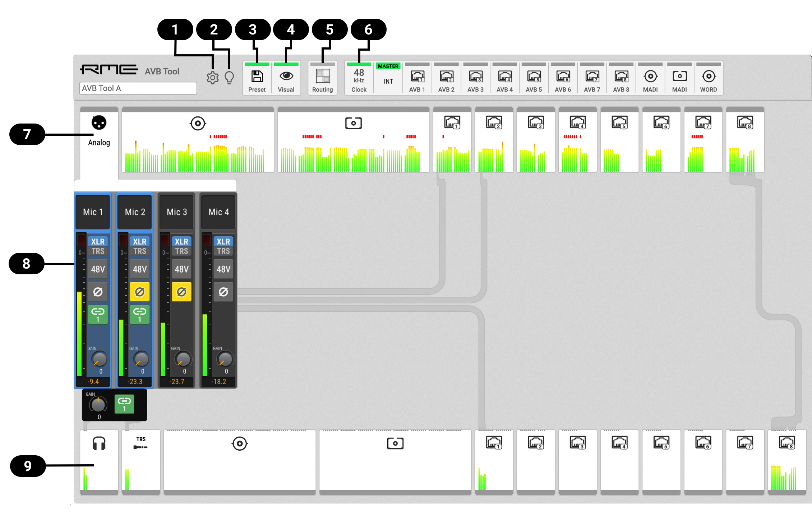Click the Mic 4 gain knob
Screen dimensions: 812x530
[225, 359]
